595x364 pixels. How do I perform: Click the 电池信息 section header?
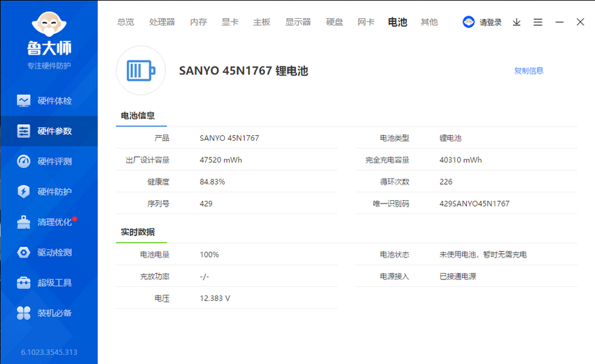(x=138, y=115)
